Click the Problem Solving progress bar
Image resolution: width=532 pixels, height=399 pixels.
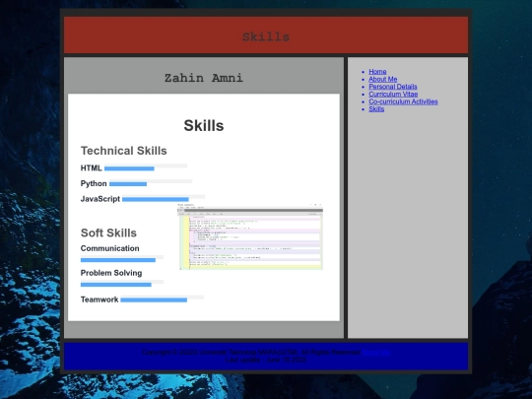coord(122,284)
